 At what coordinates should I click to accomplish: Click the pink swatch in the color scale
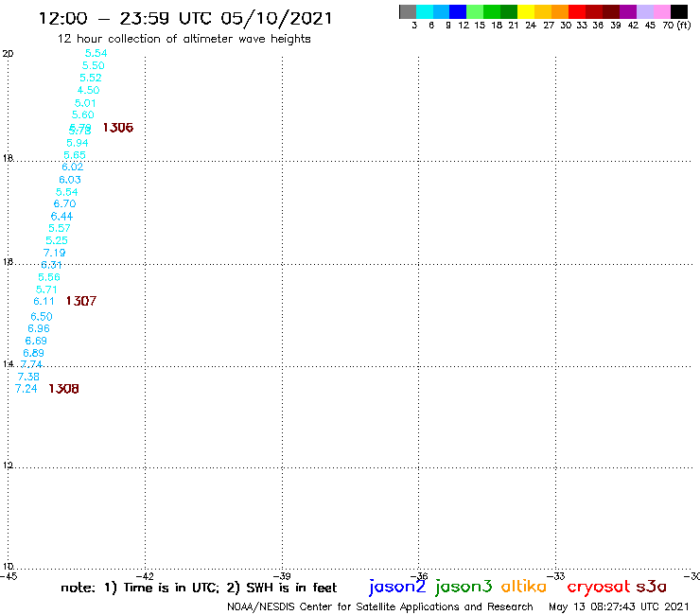tap(662, 11)
